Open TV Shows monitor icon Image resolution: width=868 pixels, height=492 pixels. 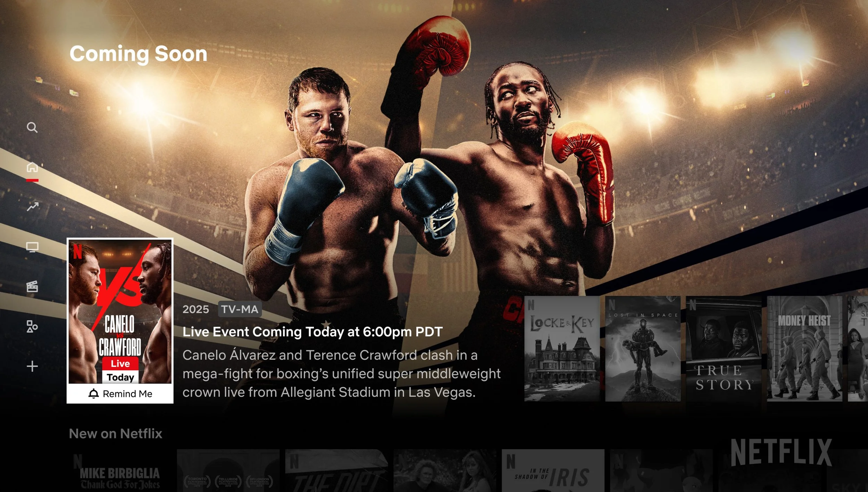coord(32,247)
